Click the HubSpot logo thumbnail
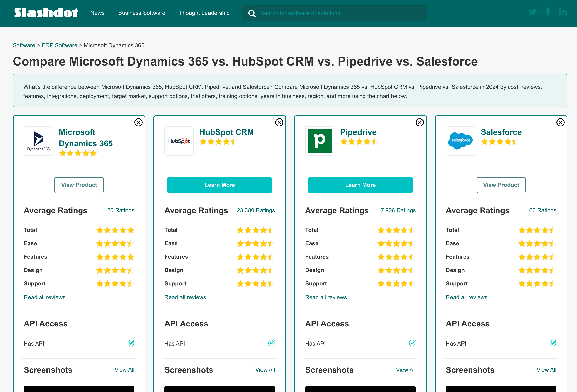Screen dimensions: 577x392 (179, 141)
